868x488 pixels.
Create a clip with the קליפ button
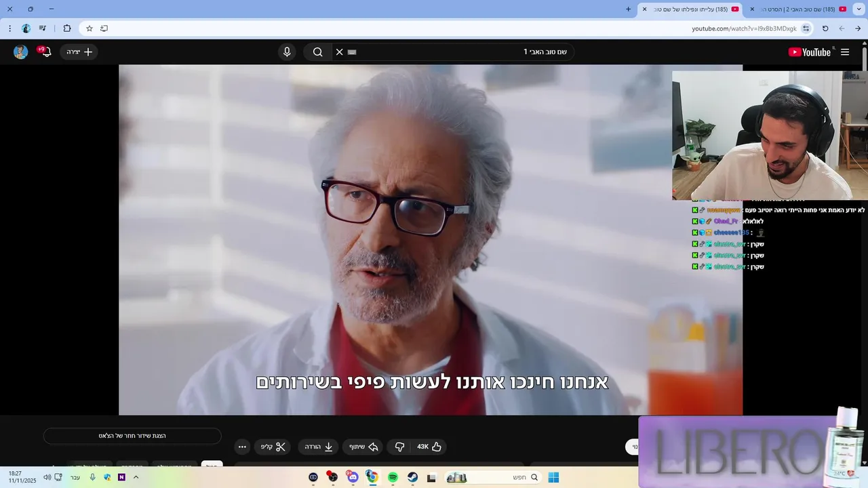tap(273, 447)
